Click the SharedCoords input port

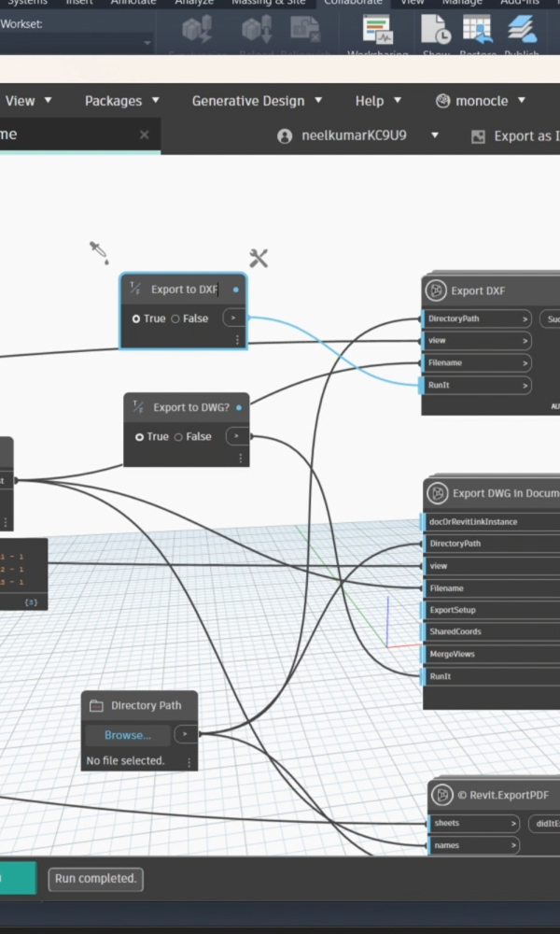pos(492,632)
